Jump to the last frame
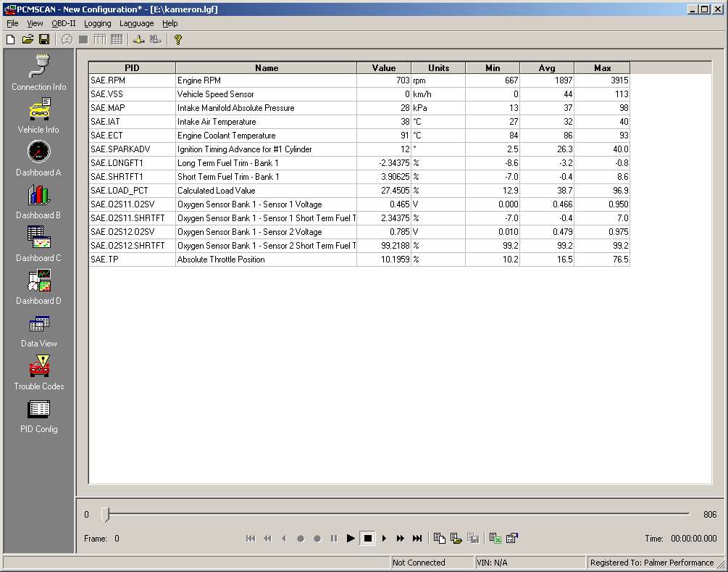This screenshot has height=572, width=728. (417, 538)
